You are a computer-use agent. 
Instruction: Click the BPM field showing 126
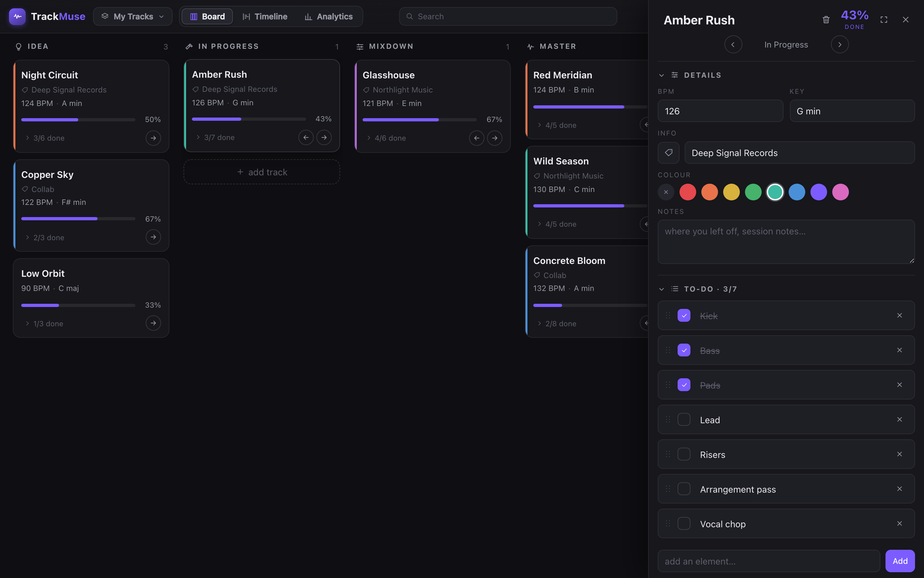pos(720,111)
